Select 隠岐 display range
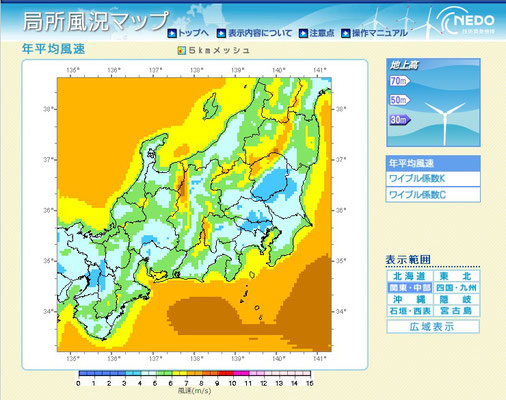The width and height of the screenshot is (506, 400). 457,299
